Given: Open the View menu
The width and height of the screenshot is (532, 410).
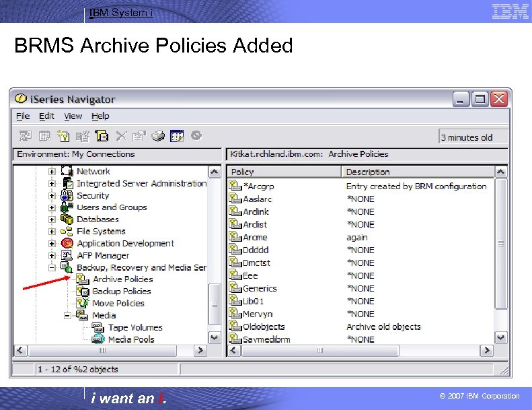Looking at the screenshot, I should pos(73,116).
